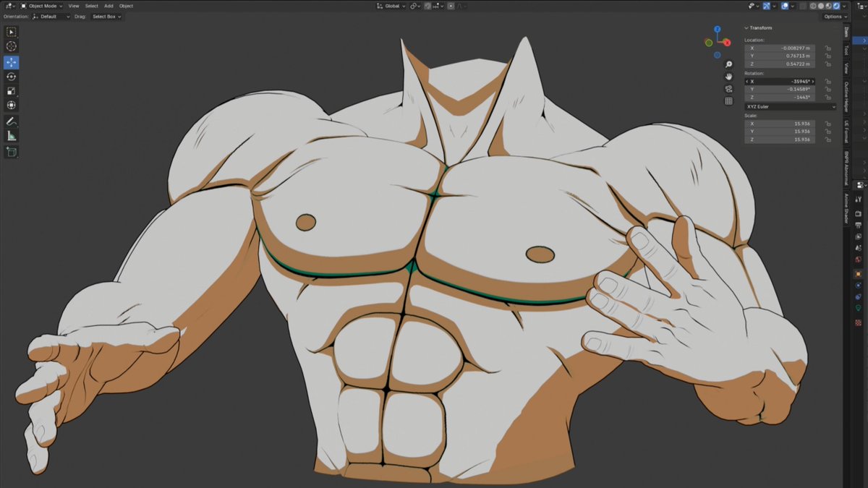Image resolution: width=868 pixels, height=488 pixels.
Task: Click the Location X value field
Action: [x=780, y=48]
